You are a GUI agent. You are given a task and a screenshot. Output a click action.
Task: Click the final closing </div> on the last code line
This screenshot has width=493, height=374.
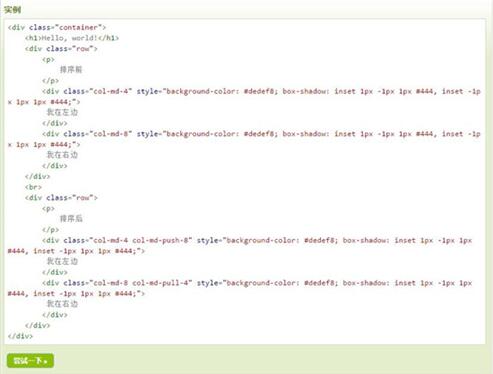point(20,336)
